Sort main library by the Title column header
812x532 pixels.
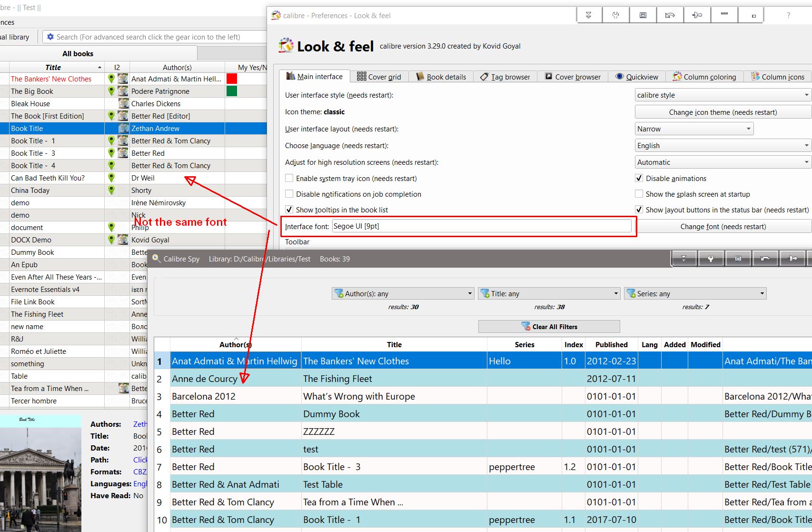[x=56, y=67]
